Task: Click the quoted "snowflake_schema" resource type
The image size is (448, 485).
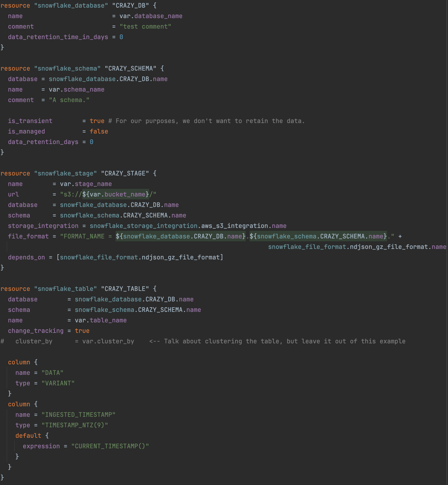Action: point(67,68)
